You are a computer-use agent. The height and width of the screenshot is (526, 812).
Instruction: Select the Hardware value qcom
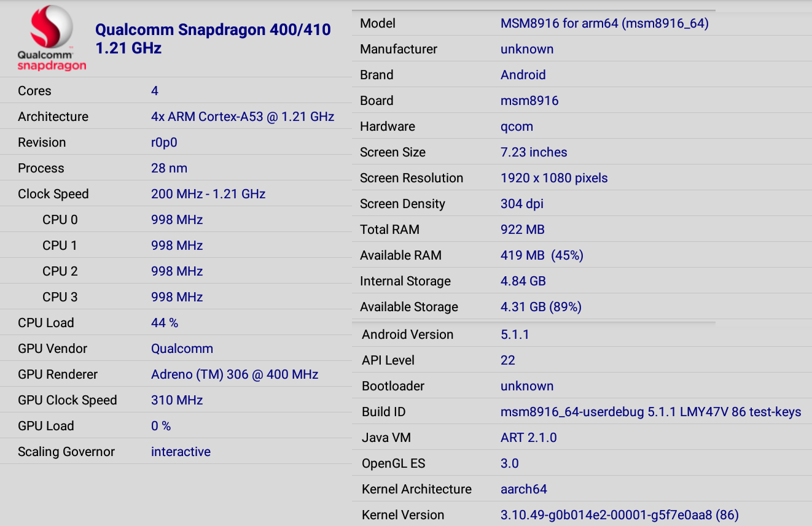pos(517,126)
